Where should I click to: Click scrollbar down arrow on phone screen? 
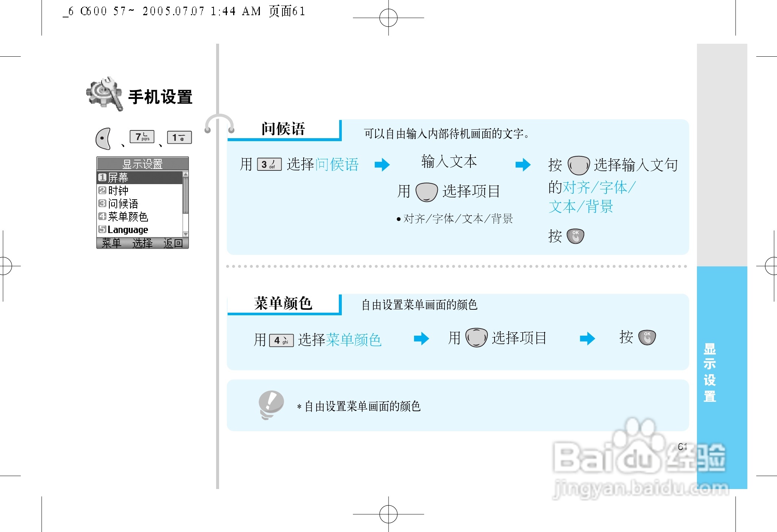[186, 234]
